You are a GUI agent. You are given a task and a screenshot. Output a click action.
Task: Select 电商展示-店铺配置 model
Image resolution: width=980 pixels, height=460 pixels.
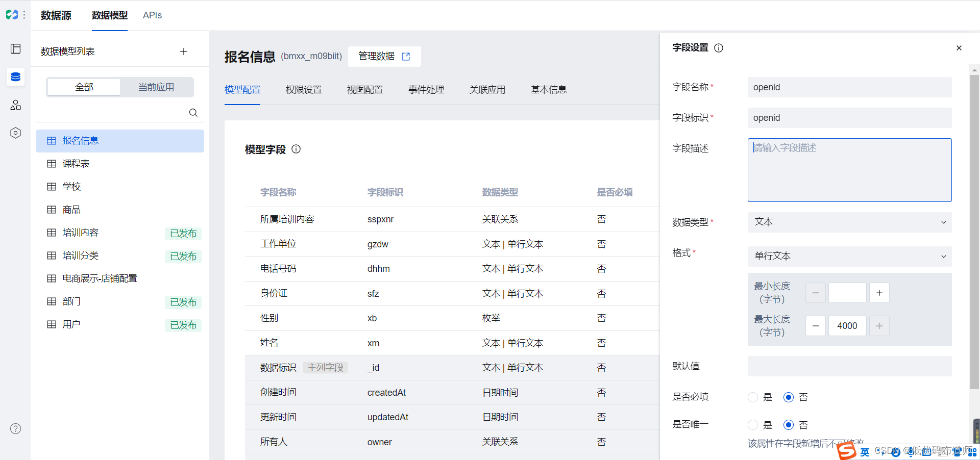(x=120, y=278)
